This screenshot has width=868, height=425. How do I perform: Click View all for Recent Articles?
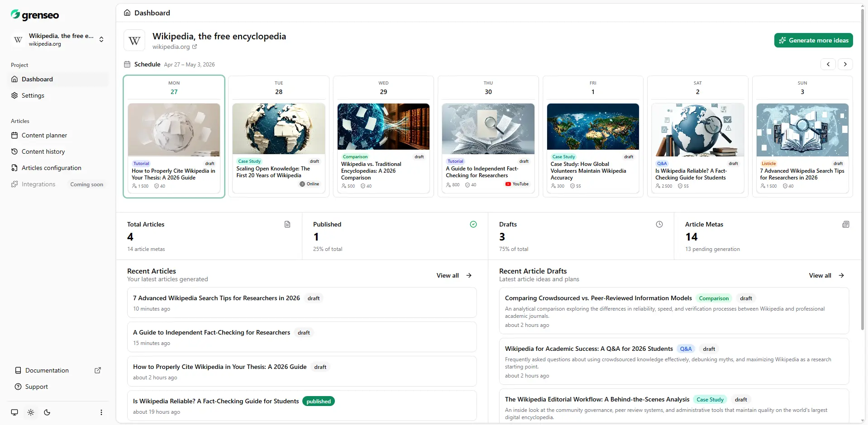454,275
